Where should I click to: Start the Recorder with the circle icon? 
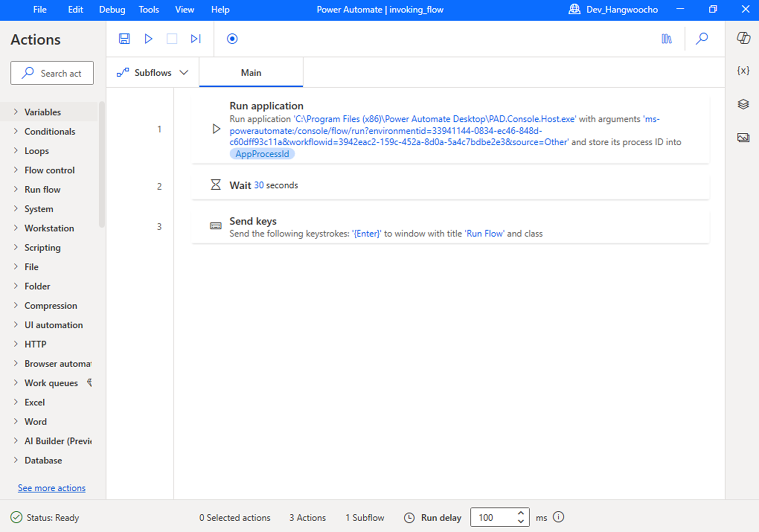coord(232,39)
